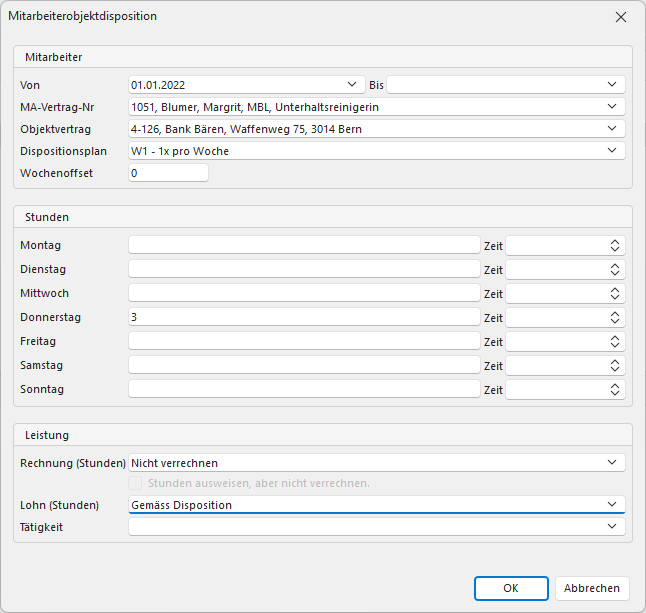Adjust the Donnerstag Zeit spinner
The height and width of the screenshot is (613, 646).
click(x=615, y=317)
